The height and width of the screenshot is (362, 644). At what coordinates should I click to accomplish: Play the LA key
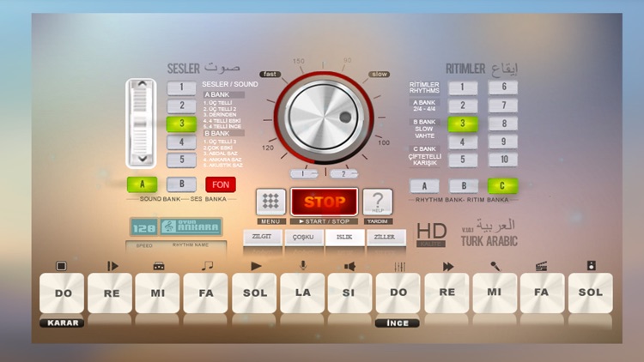click(x=302, y=293)
